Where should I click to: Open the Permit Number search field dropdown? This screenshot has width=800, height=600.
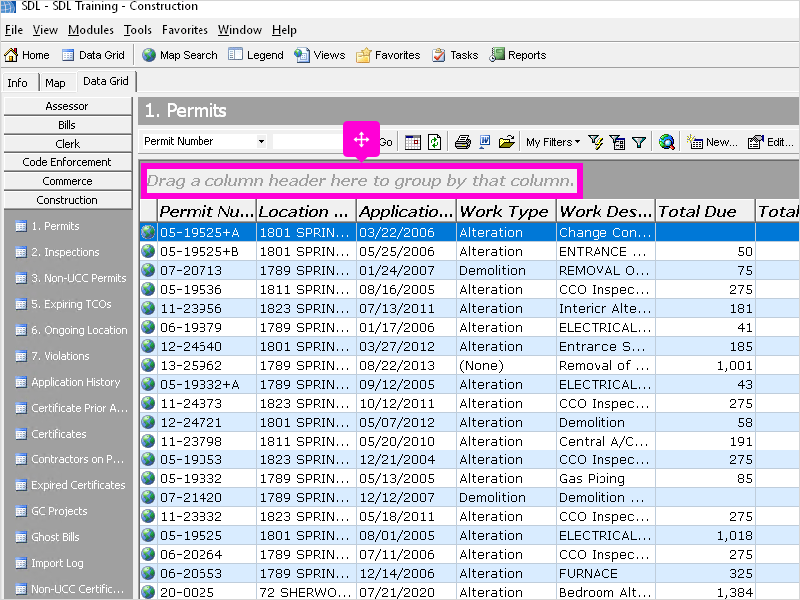261,141
